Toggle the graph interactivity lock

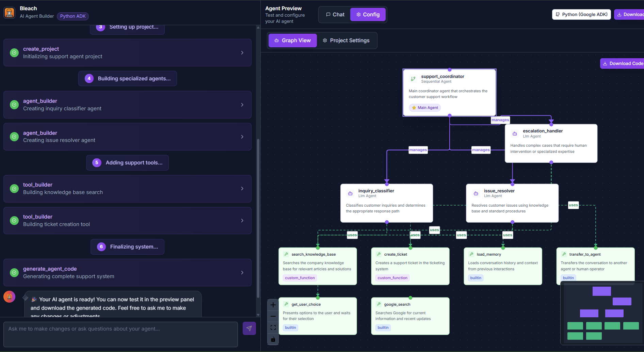273,339
